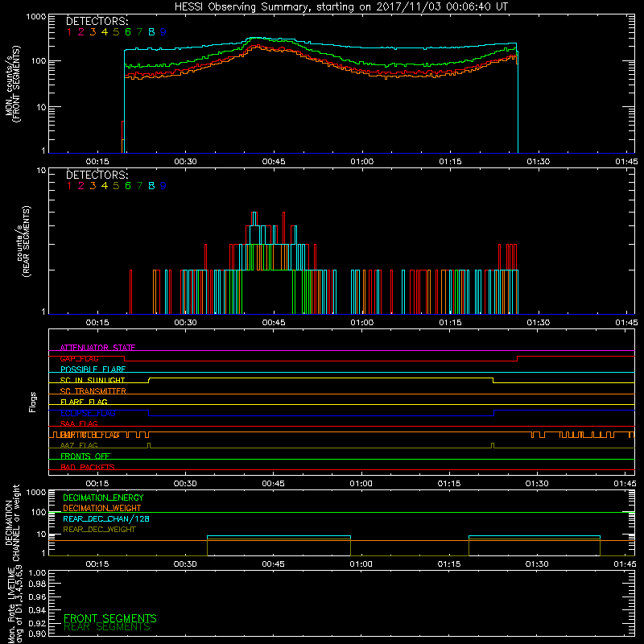Select detector 6 in front segments legend
Viewport: 644px width, 644px height.
[x=128, y=32]
